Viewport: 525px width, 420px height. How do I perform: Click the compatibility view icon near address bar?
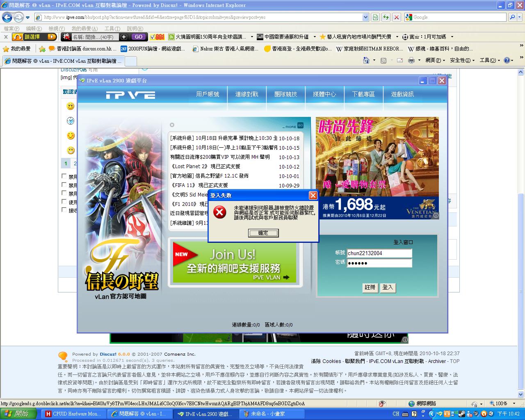pyautogui.click(x=375, y=17)
